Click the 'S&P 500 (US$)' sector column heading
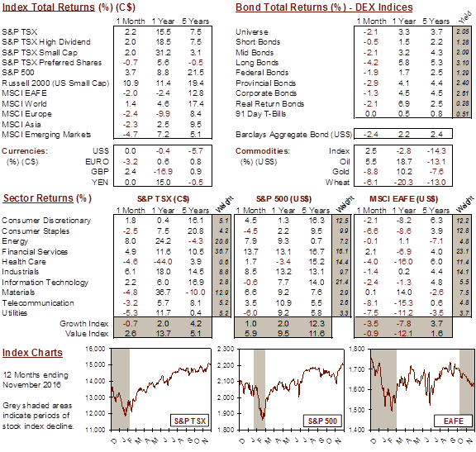Screen dimensions: 476x452 pyautogui.click(x=283, y=199)
